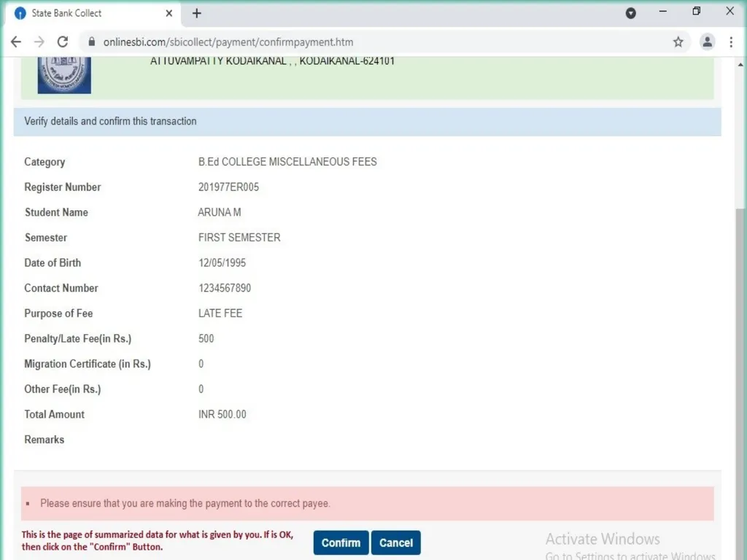
Task: Minimize the Chrome window
Action: [662, 12]
